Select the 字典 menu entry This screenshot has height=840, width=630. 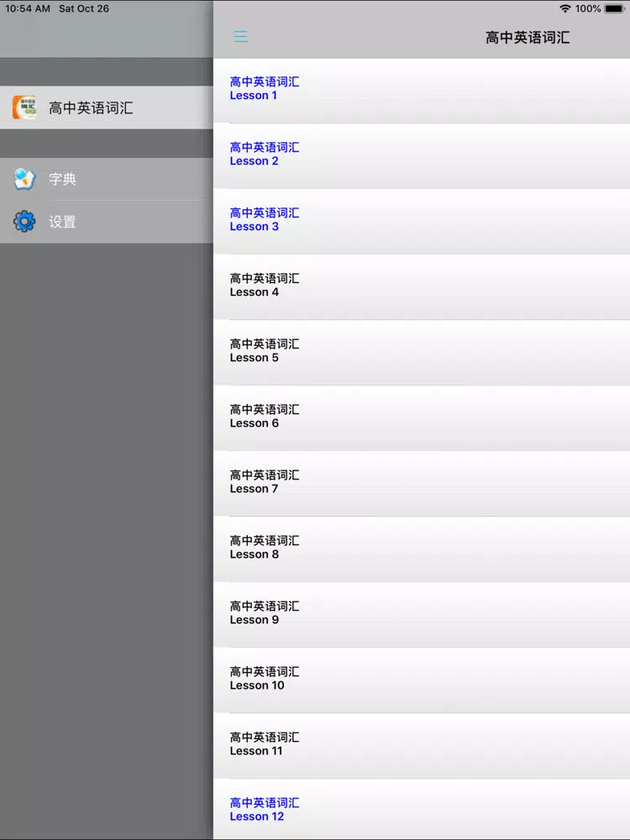click(107, 179)
